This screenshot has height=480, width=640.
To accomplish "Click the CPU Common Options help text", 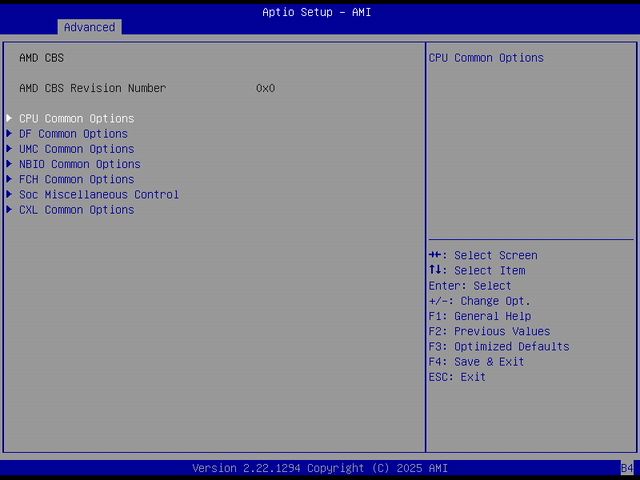I will (x=486, y=58).
